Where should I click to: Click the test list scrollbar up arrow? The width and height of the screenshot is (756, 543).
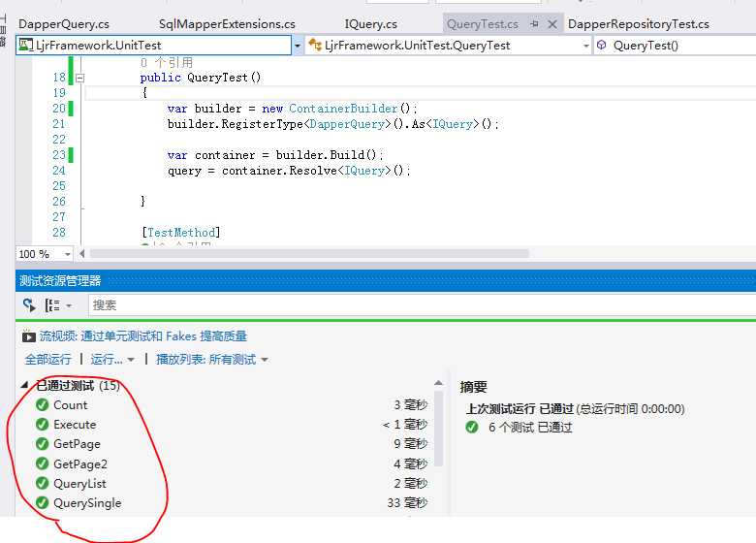click(x=438, y=383)
